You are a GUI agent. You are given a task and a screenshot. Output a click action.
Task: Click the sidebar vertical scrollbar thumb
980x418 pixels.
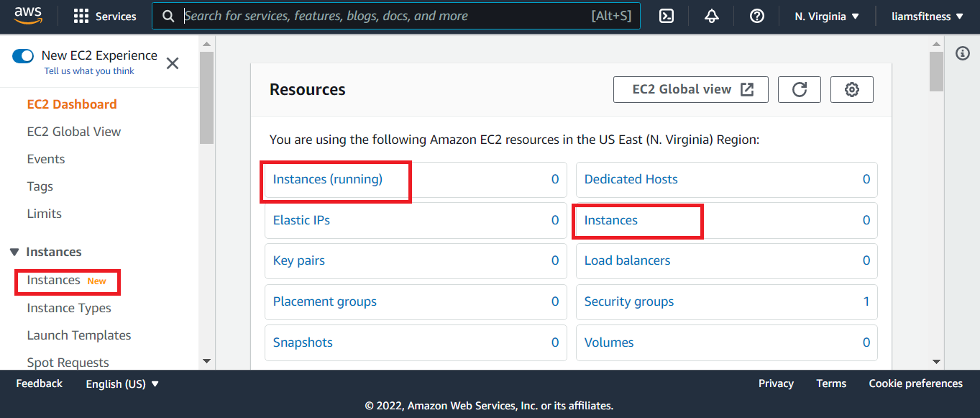(206, 97)
